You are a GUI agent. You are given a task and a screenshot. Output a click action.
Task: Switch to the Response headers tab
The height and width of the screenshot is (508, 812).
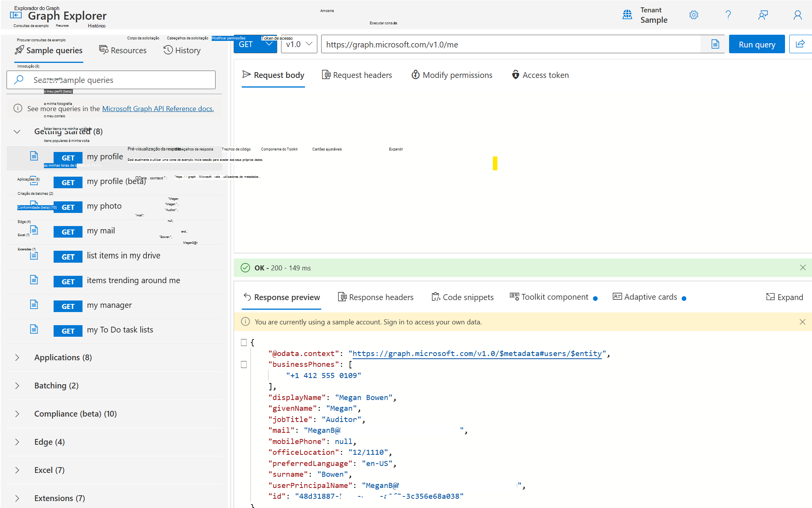[376, 297]
